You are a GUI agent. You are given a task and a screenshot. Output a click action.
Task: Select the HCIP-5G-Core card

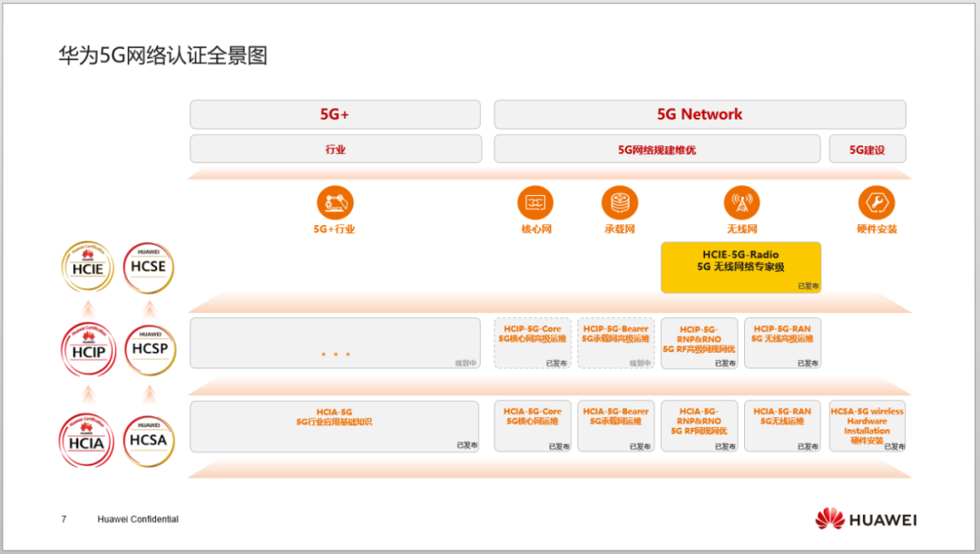(533, 343)
